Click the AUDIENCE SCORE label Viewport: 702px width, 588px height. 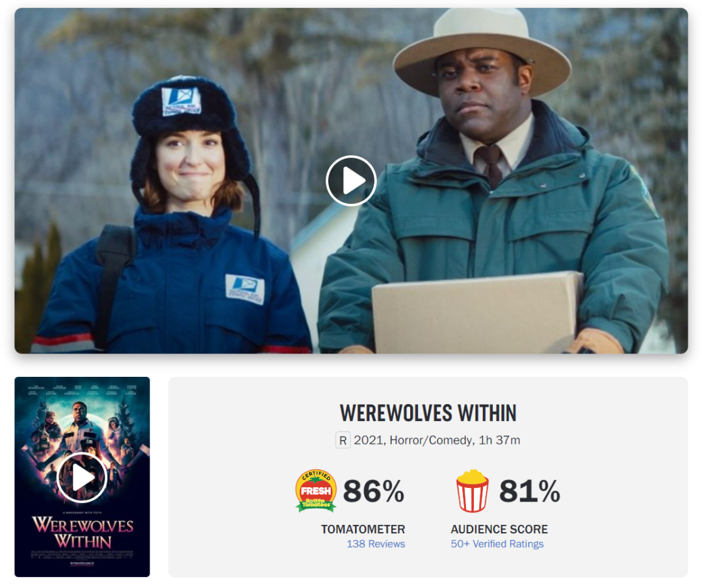[x=499, y=529]
